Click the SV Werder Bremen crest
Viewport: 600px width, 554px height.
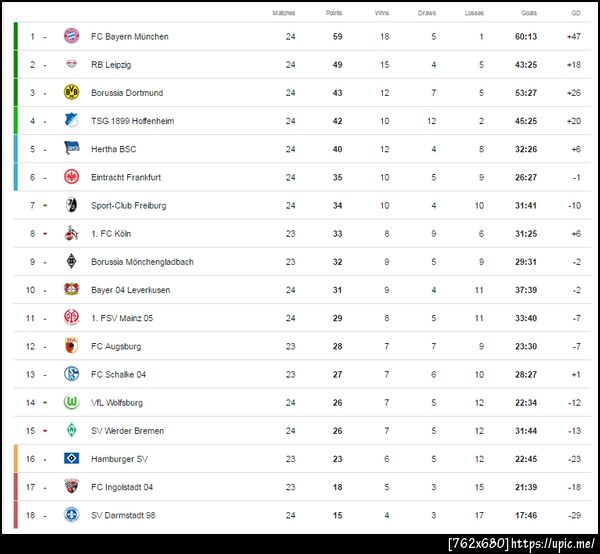pos(71,431)
